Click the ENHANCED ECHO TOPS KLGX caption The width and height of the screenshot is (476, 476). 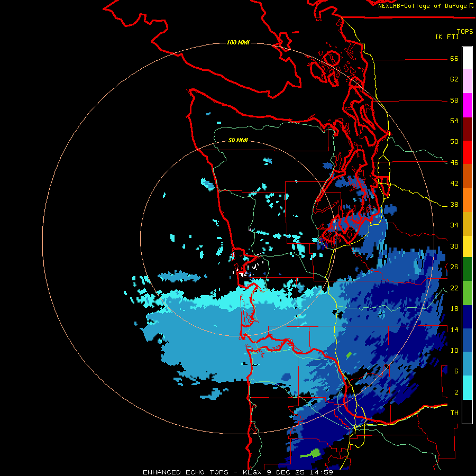click(238, 472)
